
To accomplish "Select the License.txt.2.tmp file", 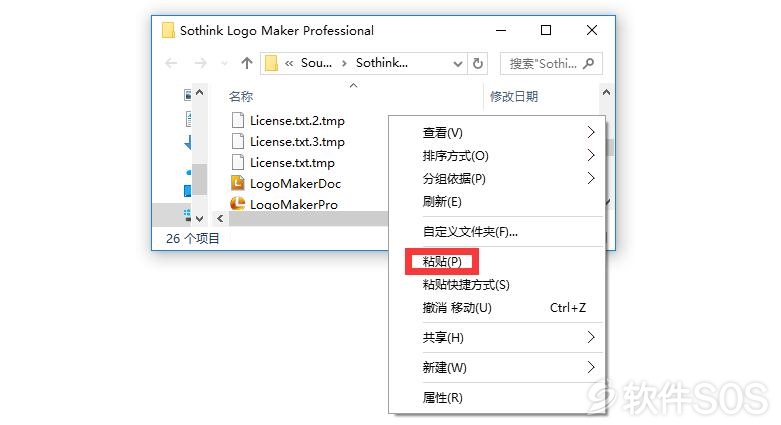I will coord(297,121).
